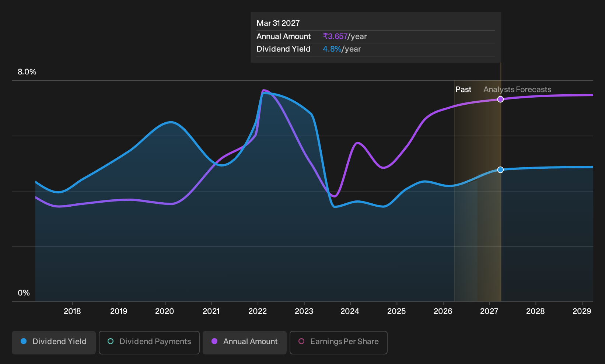
Task: Click the blue Dividend Yield data point marker
Action: 500,170
